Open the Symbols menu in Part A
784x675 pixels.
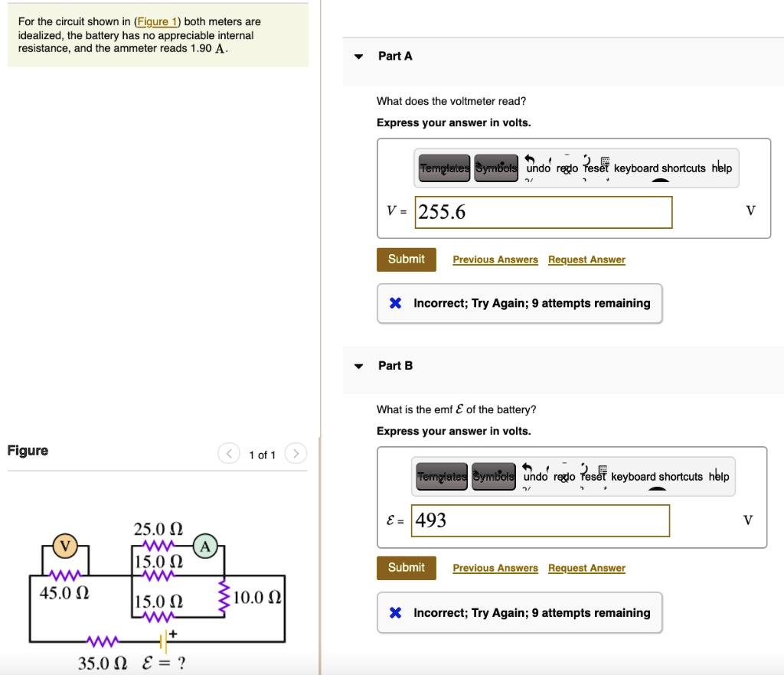pyautogui.click(x=496, y=168)
